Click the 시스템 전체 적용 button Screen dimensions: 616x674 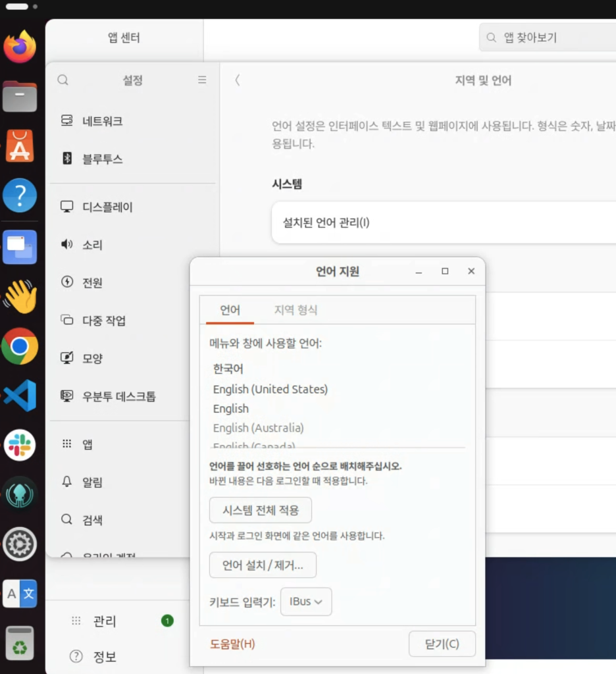[x=261, y=510]
